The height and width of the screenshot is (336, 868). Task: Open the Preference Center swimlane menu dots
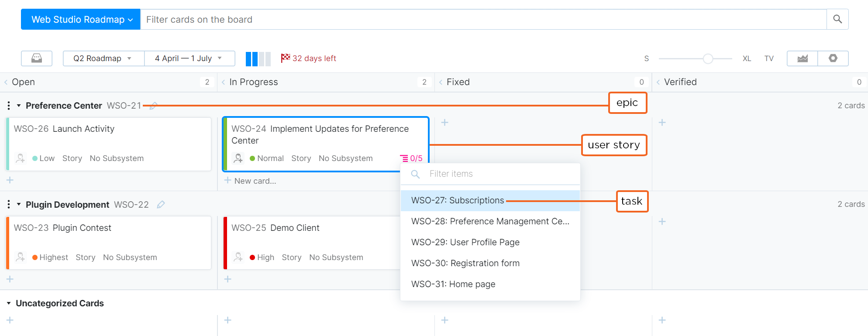[x=9, y=106]
